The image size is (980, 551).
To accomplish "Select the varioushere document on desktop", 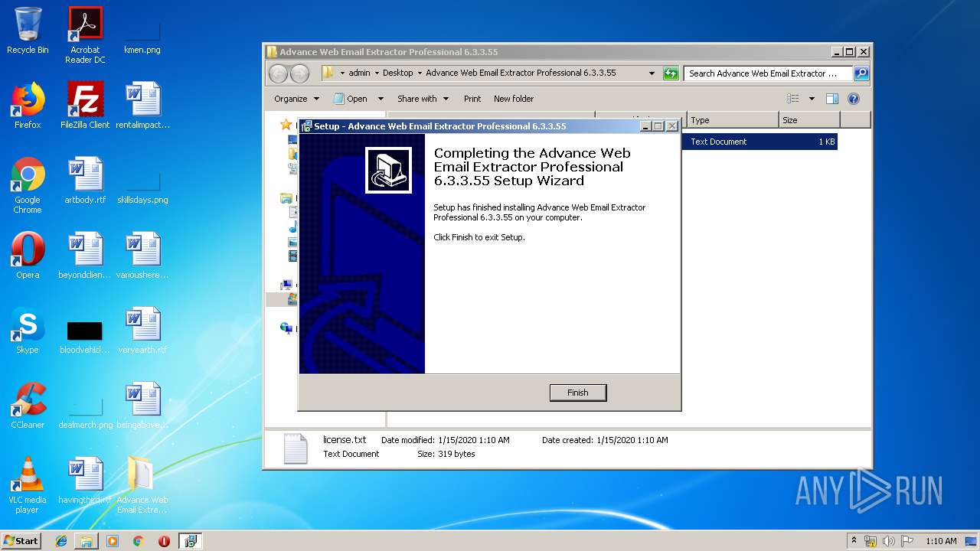I will click(x=142, y=256).
